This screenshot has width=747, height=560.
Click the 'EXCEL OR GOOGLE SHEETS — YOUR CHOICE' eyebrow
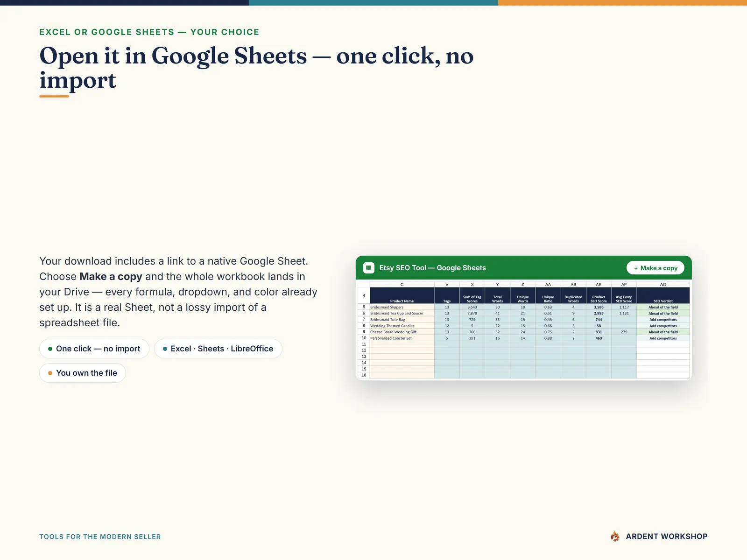(149, 32)
